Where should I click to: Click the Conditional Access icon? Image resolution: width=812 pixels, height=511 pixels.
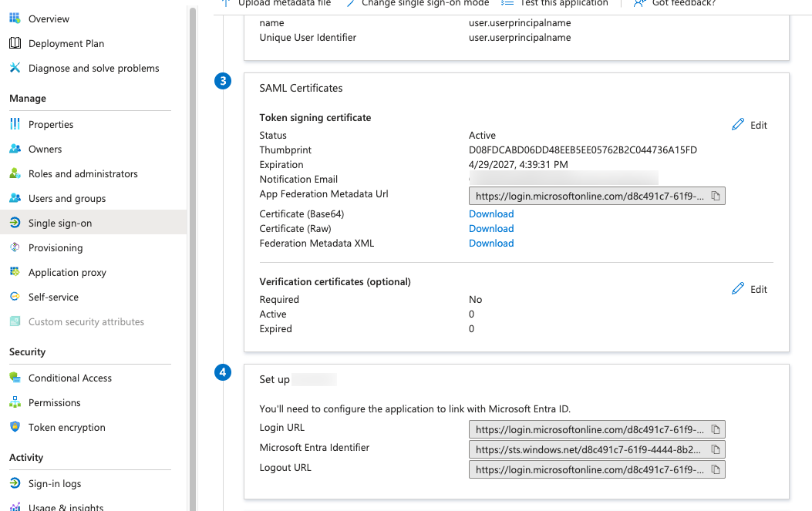click(15, 378)
